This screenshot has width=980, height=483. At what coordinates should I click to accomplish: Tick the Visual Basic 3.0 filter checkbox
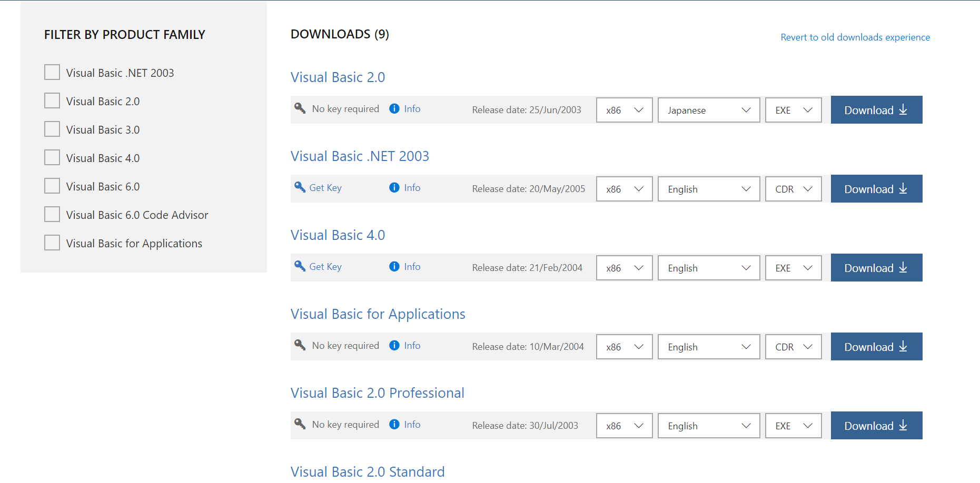(x=52, y=129)
